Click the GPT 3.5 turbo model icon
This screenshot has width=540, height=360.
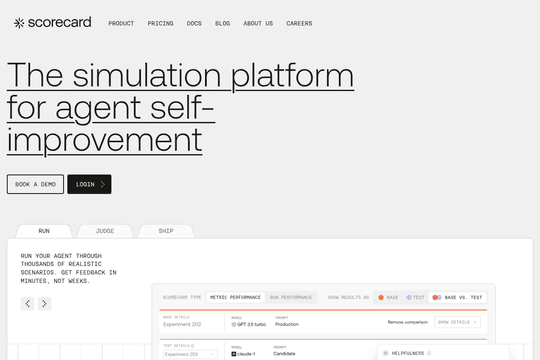coord(234,325)
